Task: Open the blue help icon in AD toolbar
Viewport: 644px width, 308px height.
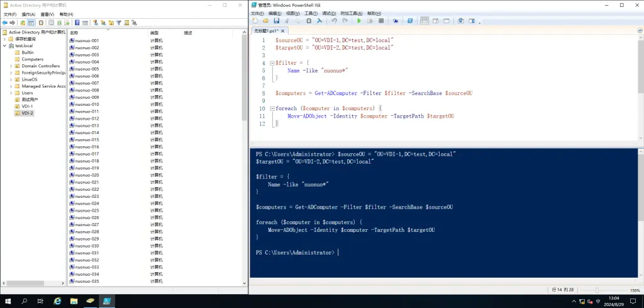Action: [x=77, y=23]
